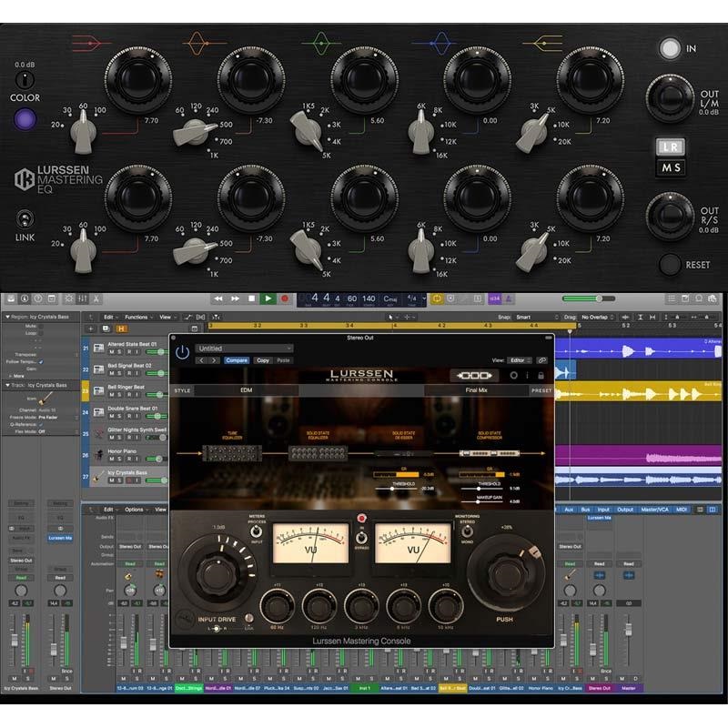Open the Snap Smart dropdown
728x728 pixels.
pyautogui.click(x=537, y=317)
